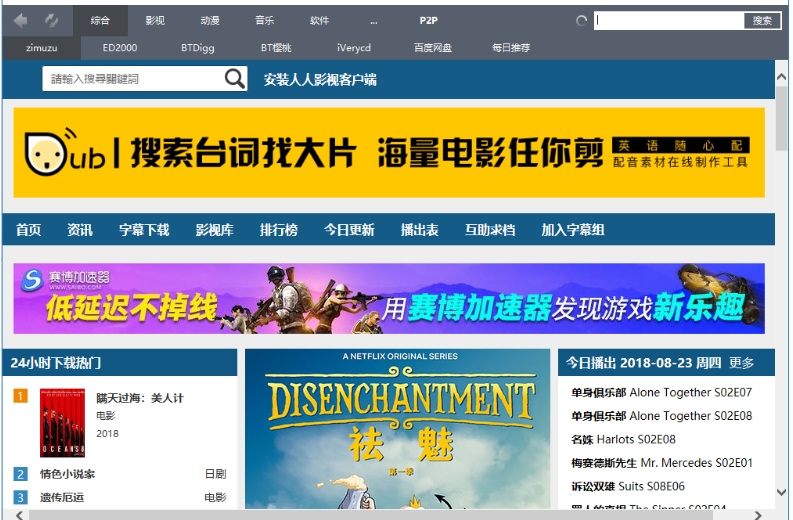
Task: Click the Ocean's 8 movie poster thumbnail
Action: coord(62,423)
